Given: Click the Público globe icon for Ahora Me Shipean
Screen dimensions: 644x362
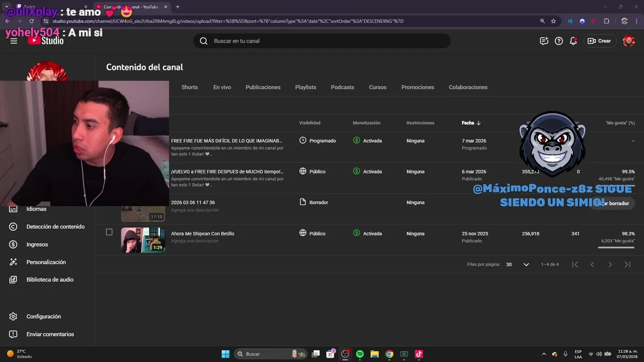Looking at the screenshot, I should pyautogui.click(x=303, y=233).
